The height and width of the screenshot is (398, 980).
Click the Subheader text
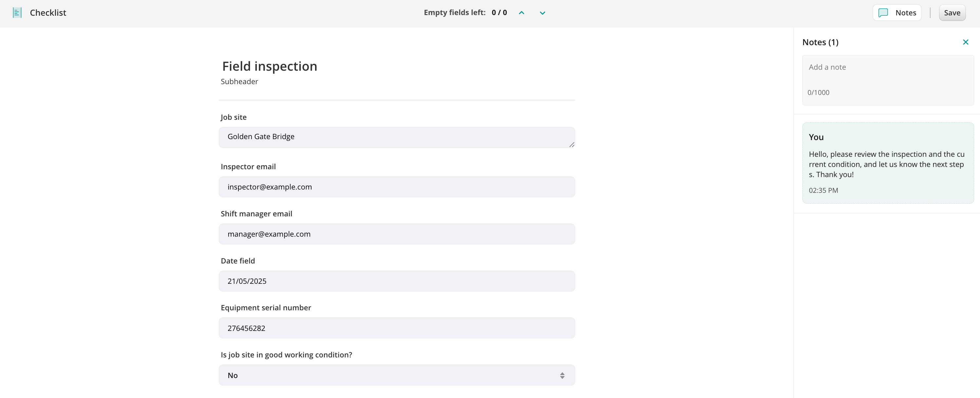tap(239, 82)
